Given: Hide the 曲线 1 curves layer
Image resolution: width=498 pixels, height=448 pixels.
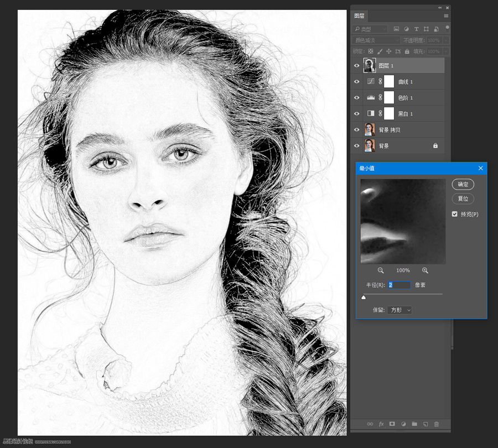Looking at the screenshot, I should (x=357, y=82).
